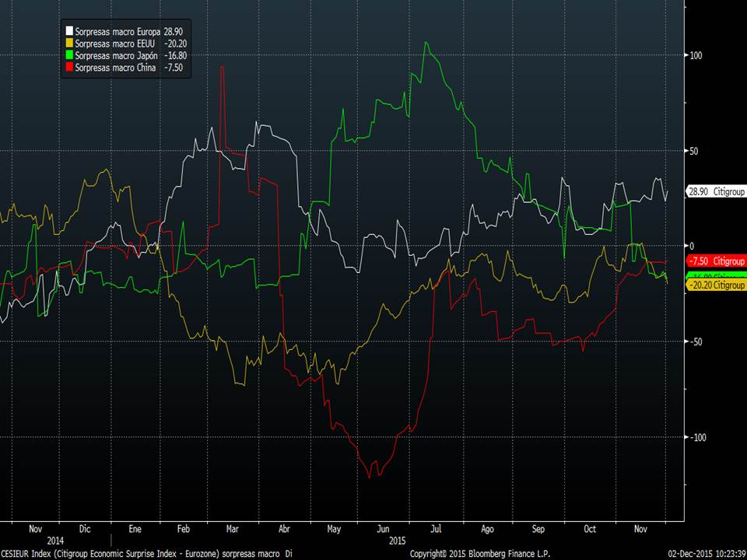This screenshot has height=560, width=747.
Task: Click the 'Jun' month label on x-axis
Action: coord(383,529)
